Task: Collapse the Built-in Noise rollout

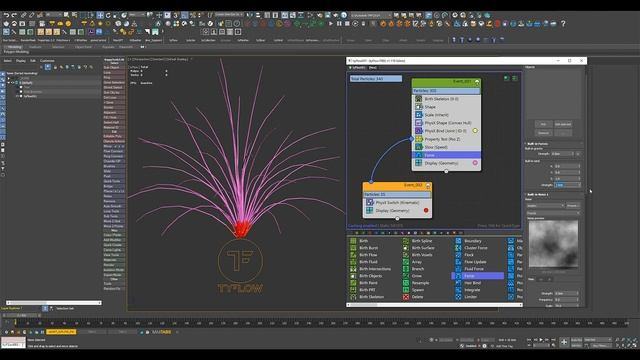Action: (x=538, y=195)
